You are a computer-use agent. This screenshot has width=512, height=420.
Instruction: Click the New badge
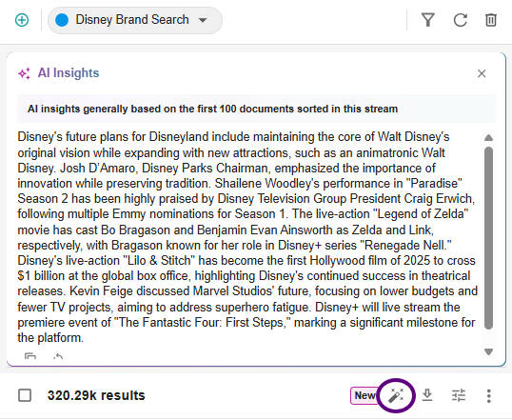(x=364, y=396)
